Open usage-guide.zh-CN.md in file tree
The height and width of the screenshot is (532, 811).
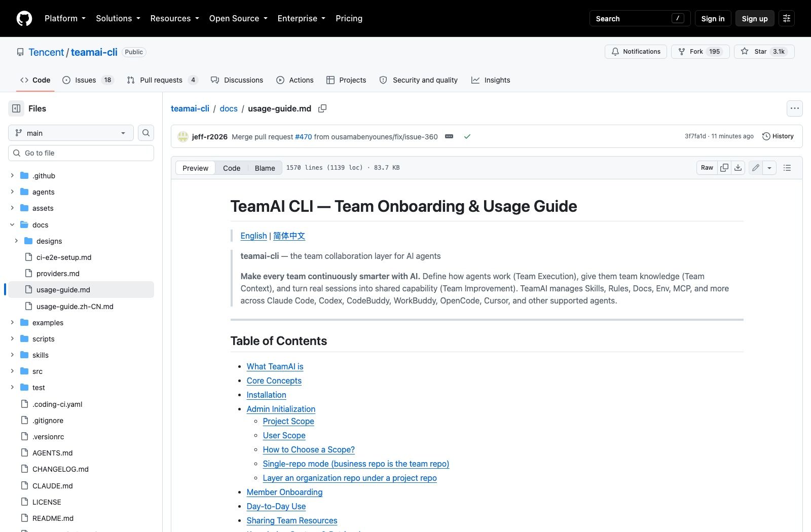point(75,307)
